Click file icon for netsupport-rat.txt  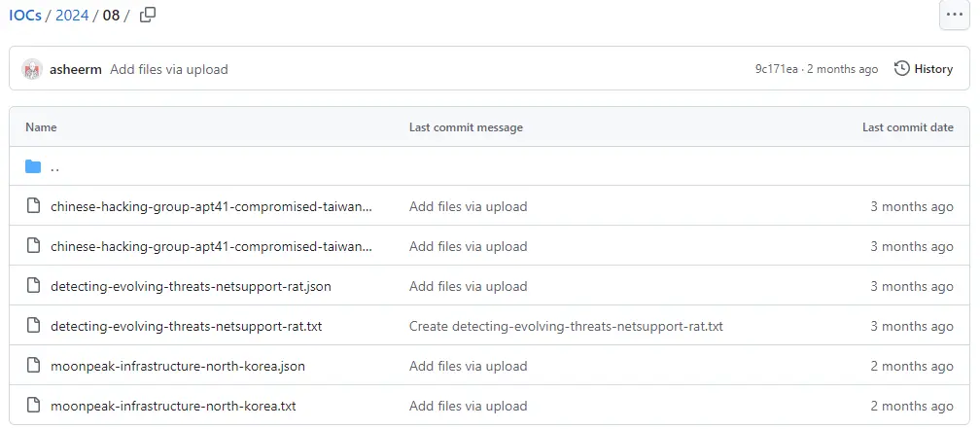point(33,326)
